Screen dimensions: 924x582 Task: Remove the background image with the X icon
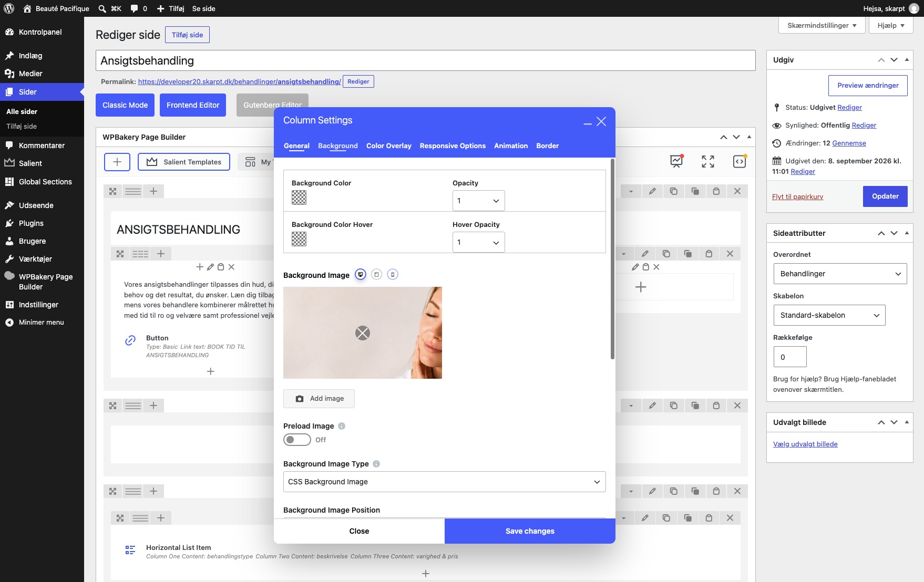click(x=363, y=333)
